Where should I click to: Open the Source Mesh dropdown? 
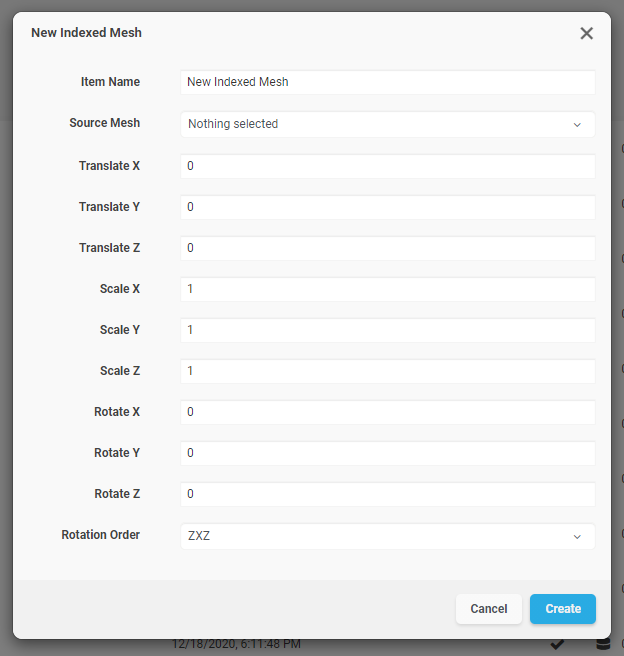pos(388,124)
